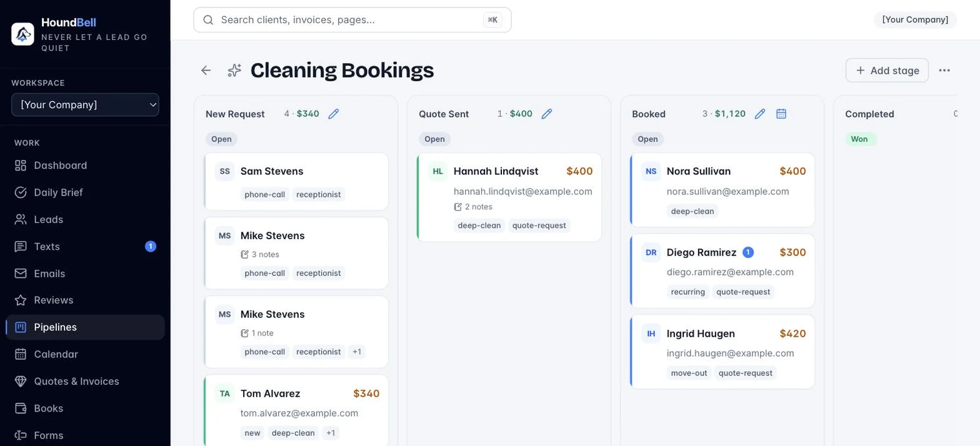
Task: Open Tom Alvarez card
Action: pyautogui.click(x=296, y=410)
